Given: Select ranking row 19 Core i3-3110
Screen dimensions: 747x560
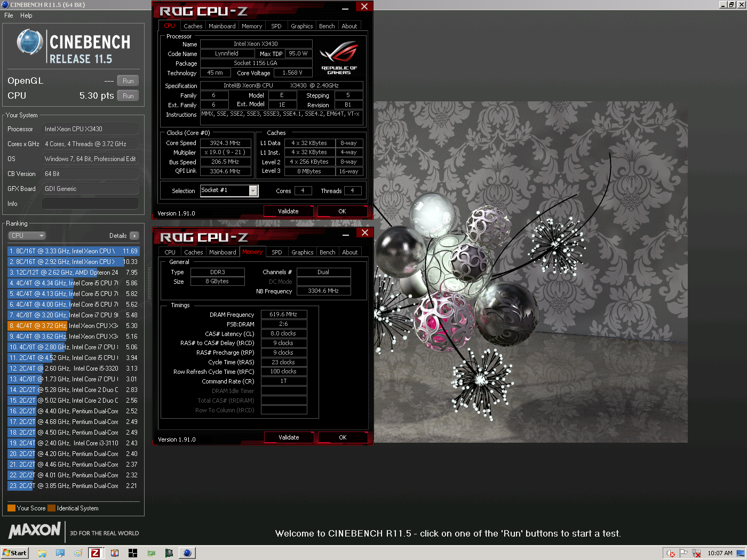Looking at the screenshot, I should point(74,443).
